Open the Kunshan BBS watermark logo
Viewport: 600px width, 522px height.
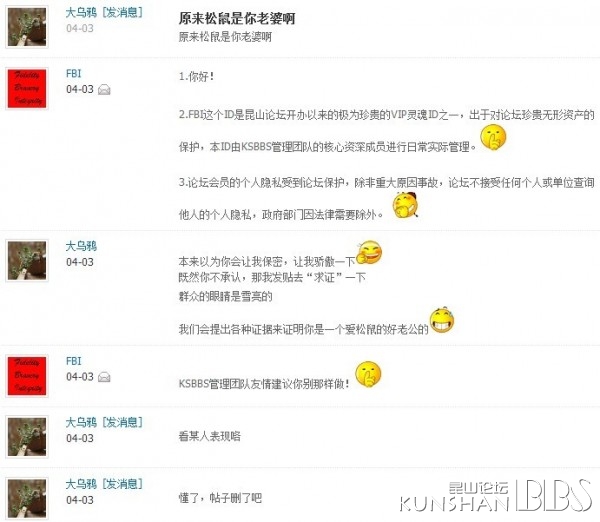(496, 496)
